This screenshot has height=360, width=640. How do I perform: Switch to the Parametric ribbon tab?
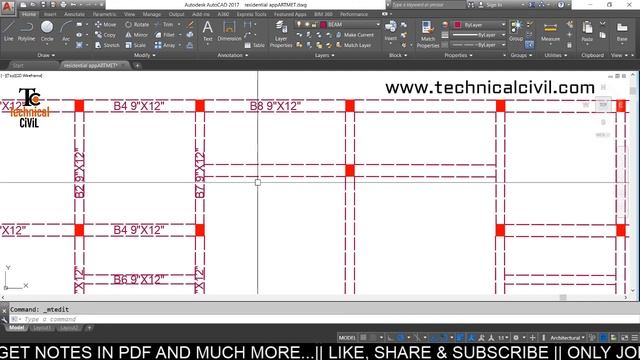click(x=104, y=14)
